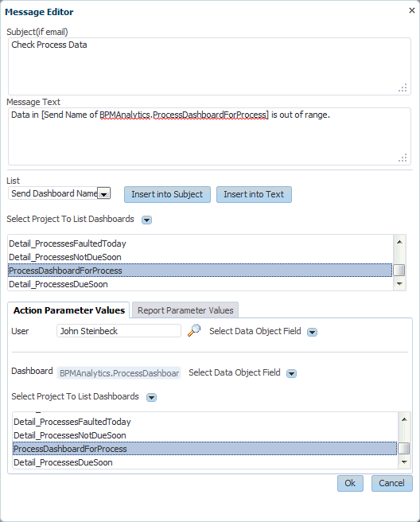Image resolution: width=420 pixels, height=522 pixels.
Task: Select Detail_ProcessesDueSoon in lower list
Action: coord(204,462)
